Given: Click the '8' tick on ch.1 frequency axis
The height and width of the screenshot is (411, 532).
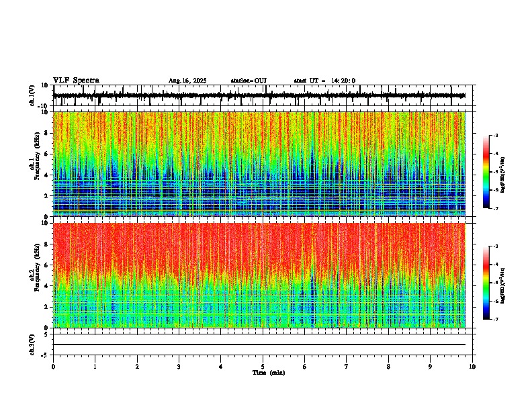Looking at the screenshot, I should pos(46,133).
